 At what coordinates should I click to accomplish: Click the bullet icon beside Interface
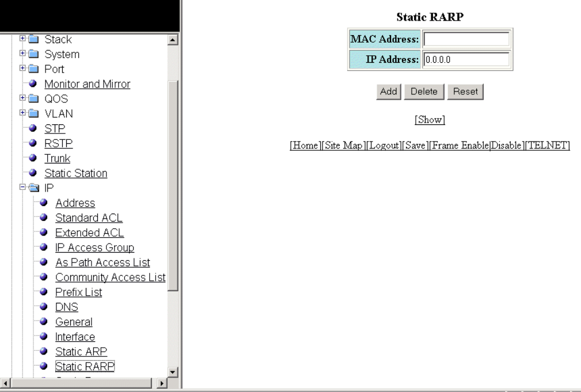(x=43, y=336)
